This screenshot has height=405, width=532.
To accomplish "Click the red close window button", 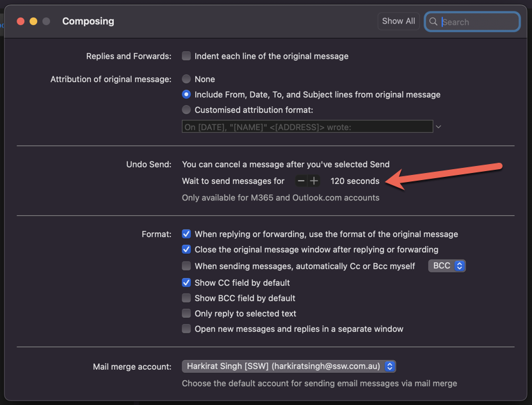I will coord(20,21).
